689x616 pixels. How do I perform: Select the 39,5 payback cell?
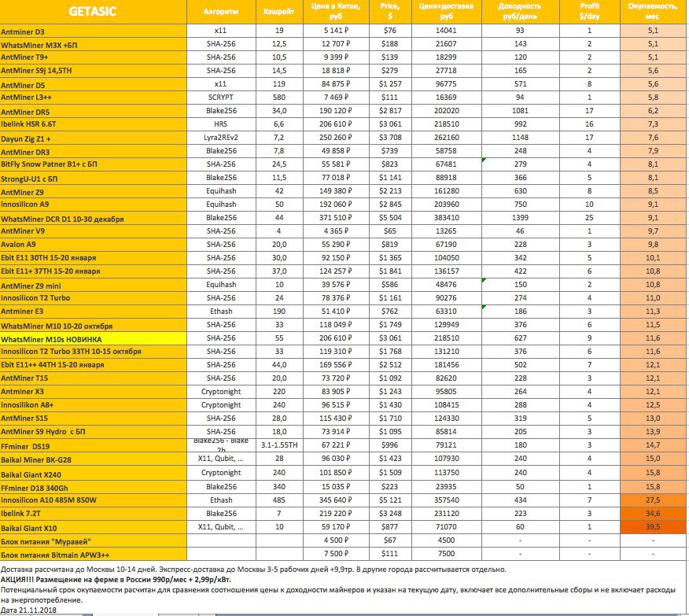(653, 527)
